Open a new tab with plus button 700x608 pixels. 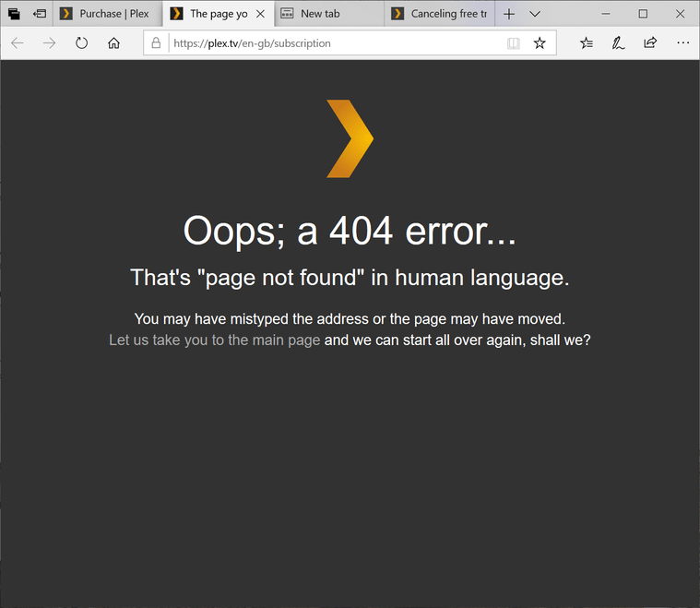[x=509, y=14]
